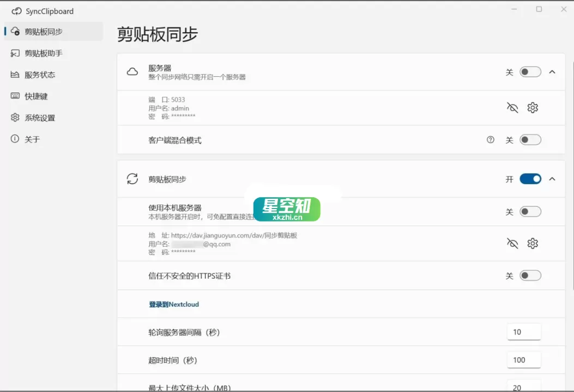
Task: Collapse the 服务器 panel
Action: [552, 71]
